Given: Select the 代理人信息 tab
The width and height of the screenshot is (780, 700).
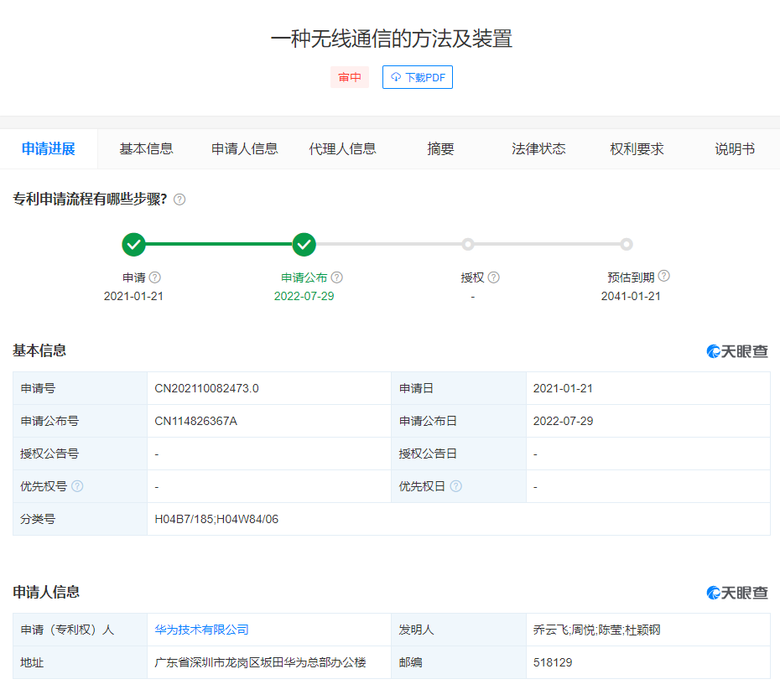Looking at the screenshot, I should 342,149.
